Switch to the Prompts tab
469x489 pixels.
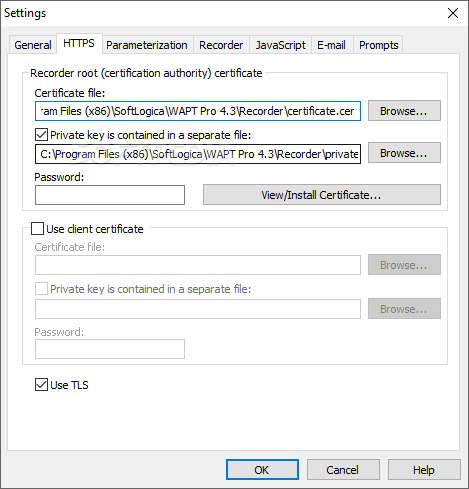[x=378, y=45]
